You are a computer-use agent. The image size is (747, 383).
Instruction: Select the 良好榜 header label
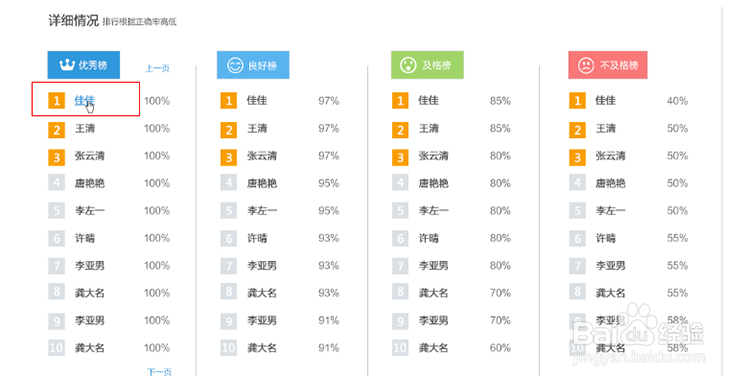point(262,65)
